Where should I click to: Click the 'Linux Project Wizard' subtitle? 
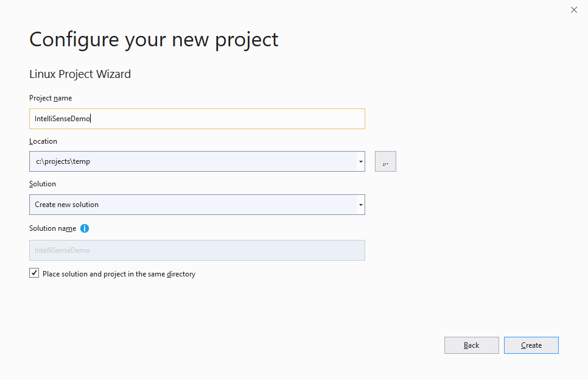80,74
